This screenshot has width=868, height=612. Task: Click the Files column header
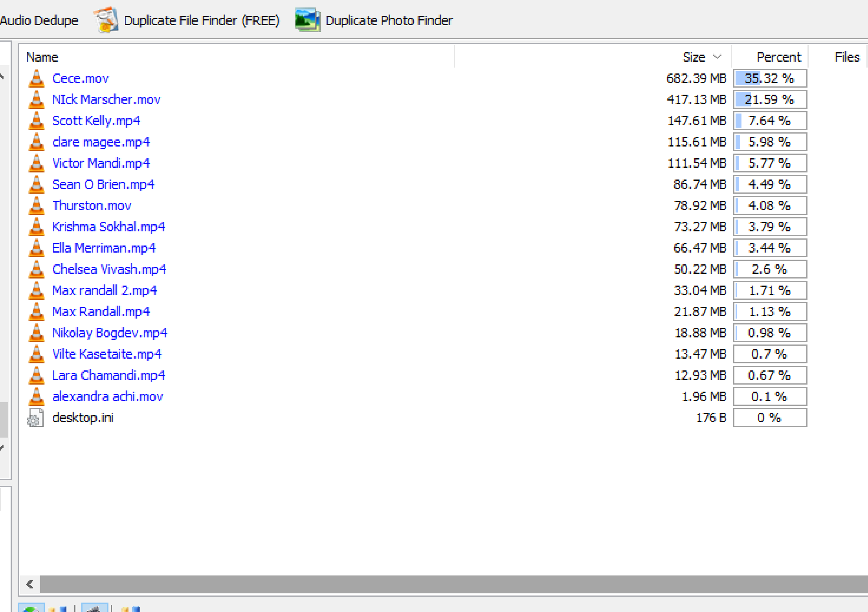tap(847, 57)
